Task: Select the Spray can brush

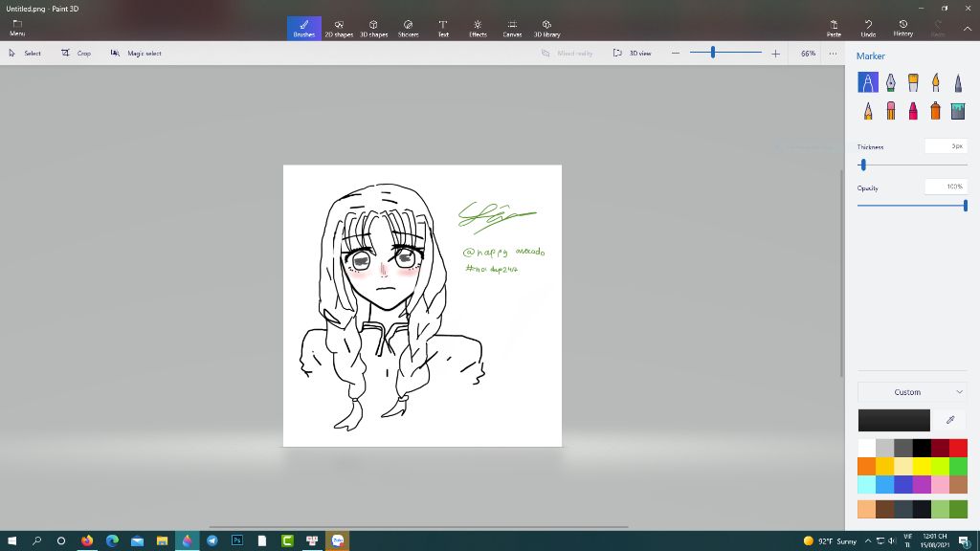Action: click(x=935, y=111)
